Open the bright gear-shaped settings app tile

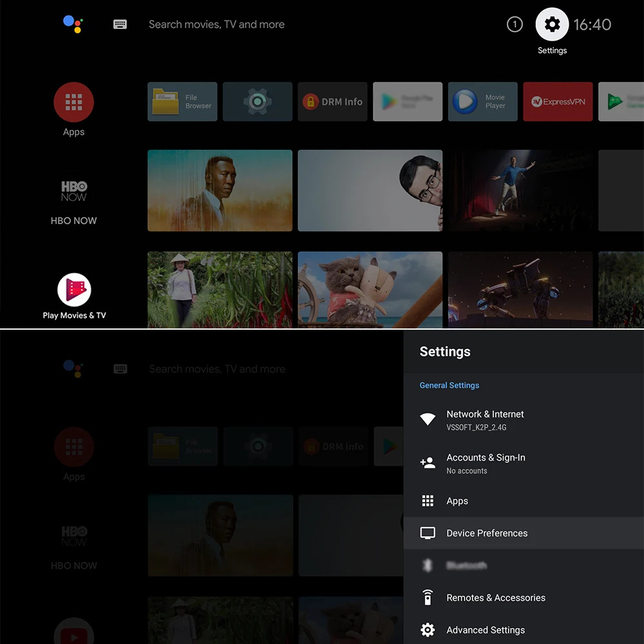(258, 102)
